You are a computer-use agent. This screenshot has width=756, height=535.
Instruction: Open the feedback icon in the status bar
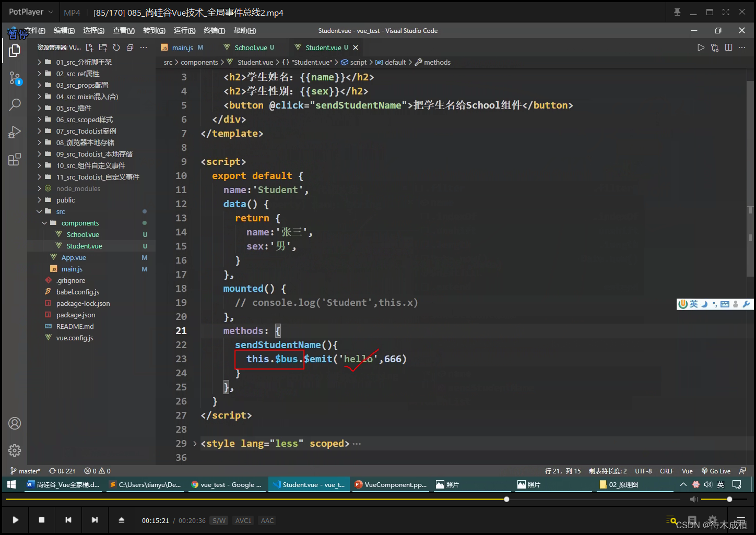pyautogui.click(x=742, y=471)
